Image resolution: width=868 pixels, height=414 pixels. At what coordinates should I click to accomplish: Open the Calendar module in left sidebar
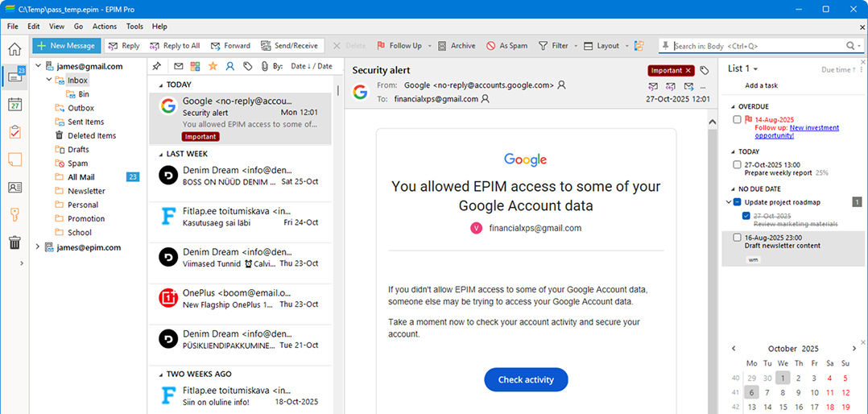tap(14, 104)
